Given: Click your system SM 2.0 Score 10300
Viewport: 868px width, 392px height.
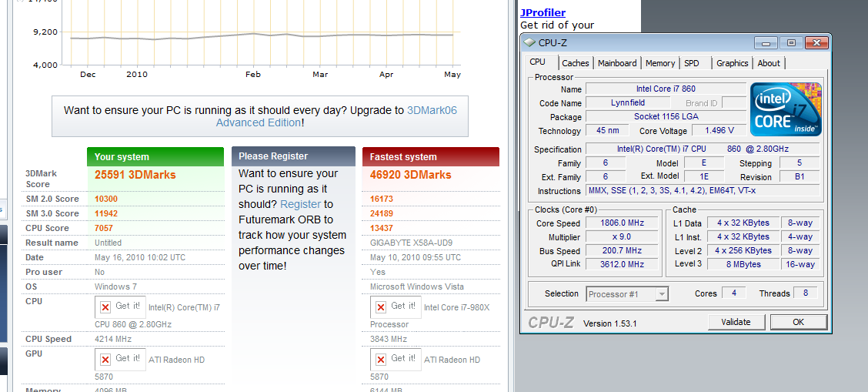Looking at the screenshot, I should pyautogui.click(x=105, y=199).
